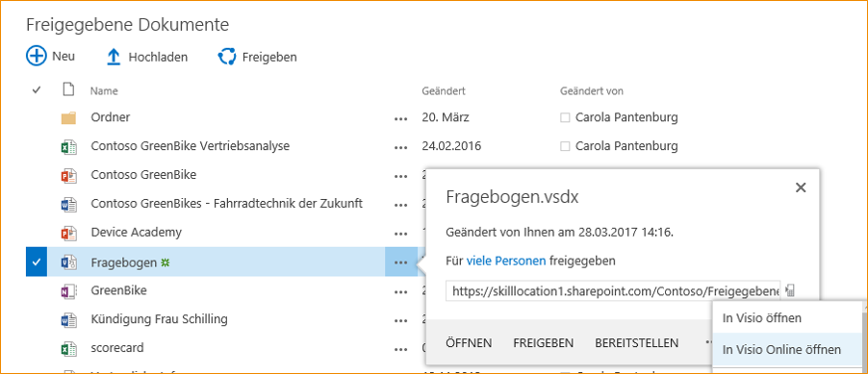Viewport: 868px width, 374px height.
Task: Tick checkbox next to Carola Pantenburg for Ordner
Action: (565, 118)
